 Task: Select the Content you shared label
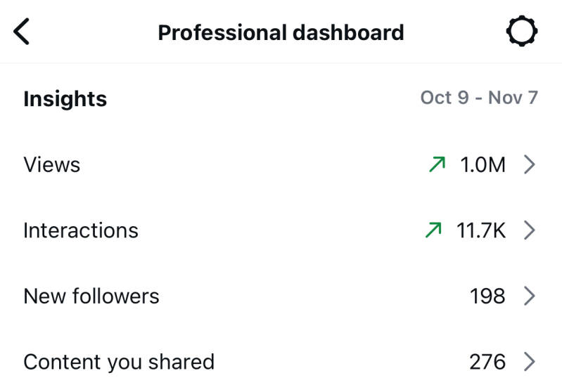(x=119, y=362)
